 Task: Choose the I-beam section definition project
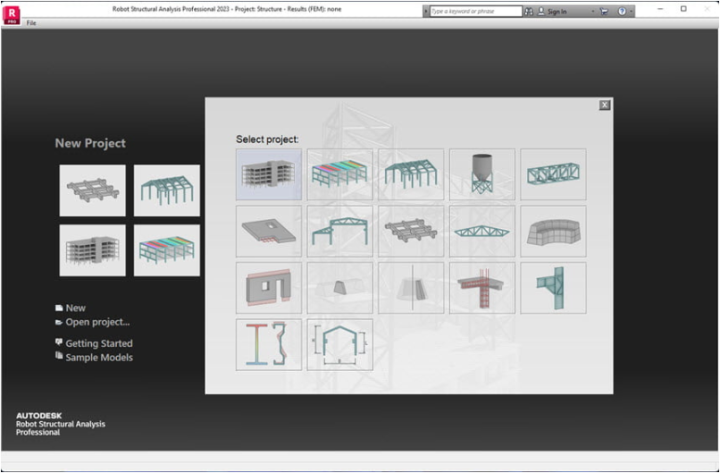[x=269, y=345]
